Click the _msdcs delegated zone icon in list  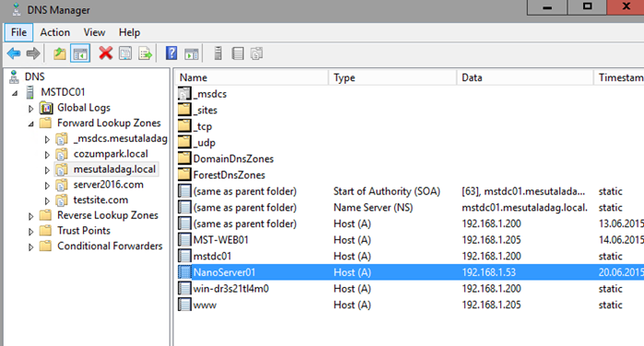click(x=184, y=94)
